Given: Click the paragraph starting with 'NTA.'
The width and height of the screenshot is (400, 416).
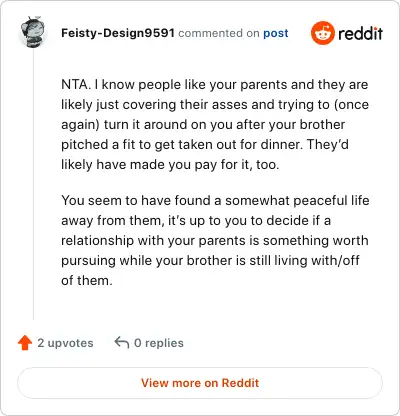Looking at the screenshot, I should coord(215,124).
